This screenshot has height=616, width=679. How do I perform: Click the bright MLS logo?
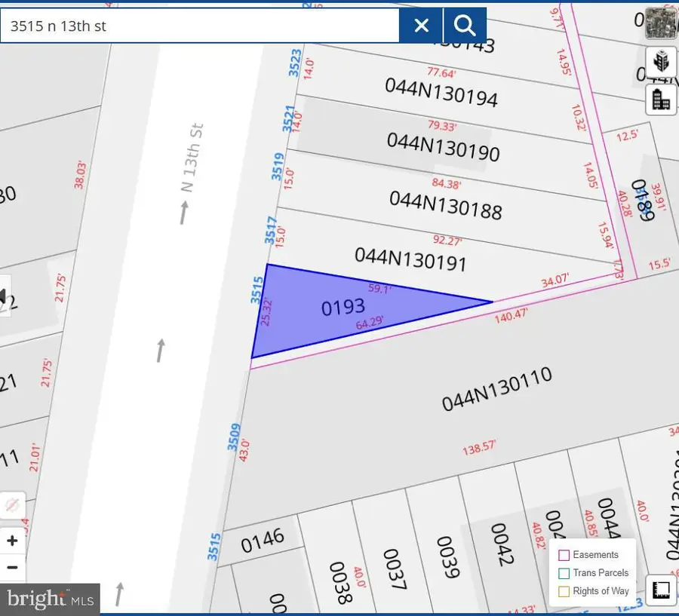coord(50,599)
